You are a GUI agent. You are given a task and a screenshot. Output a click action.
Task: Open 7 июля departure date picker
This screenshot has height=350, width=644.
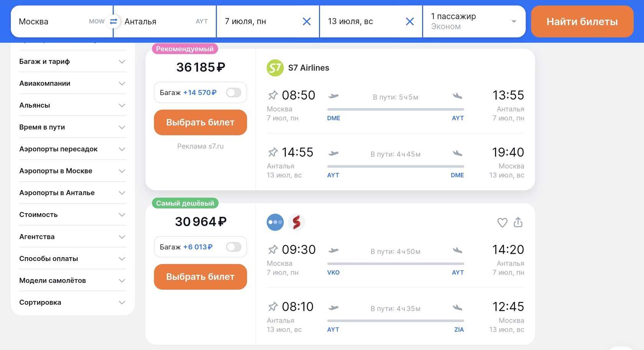coord(268,21)
